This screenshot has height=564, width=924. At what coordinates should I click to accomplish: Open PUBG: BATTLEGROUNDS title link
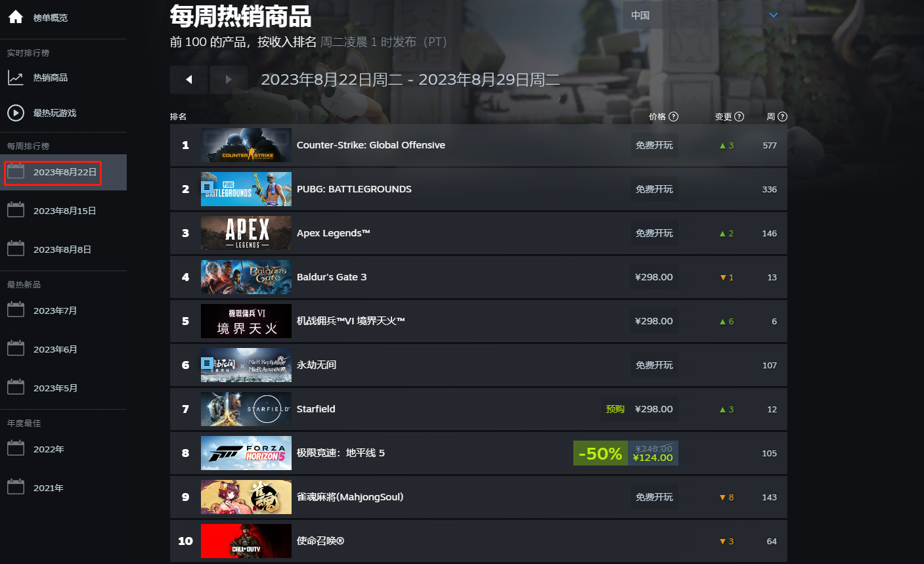pos(354,189)
